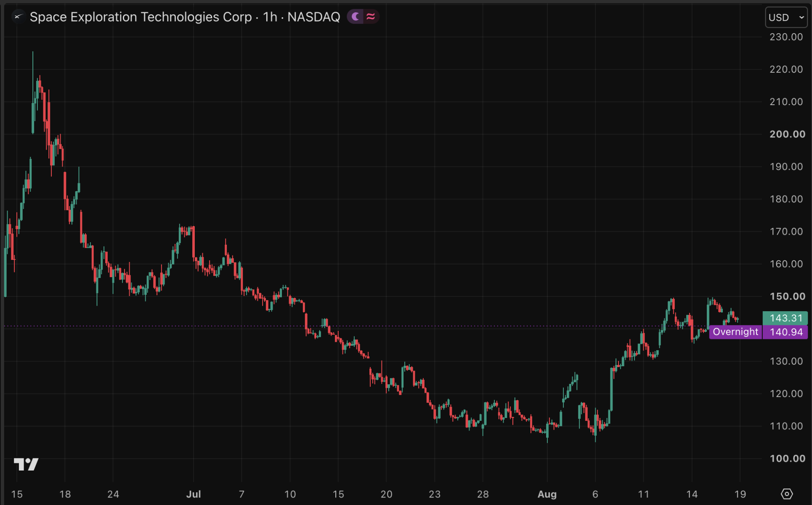Click the 130.00 price axis label
The image size is (812, 505).
point(786,361)
